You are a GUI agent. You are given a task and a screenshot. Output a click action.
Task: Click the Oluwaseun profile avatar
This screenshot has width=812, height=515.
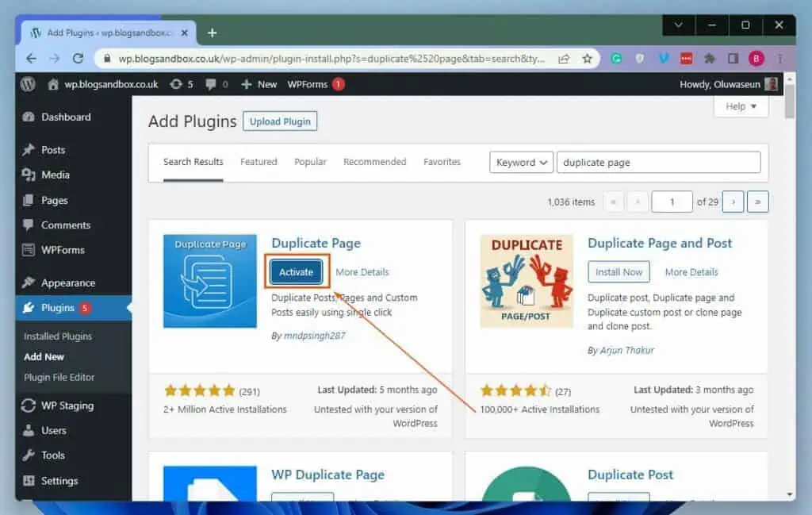click(x=772, y=84)
